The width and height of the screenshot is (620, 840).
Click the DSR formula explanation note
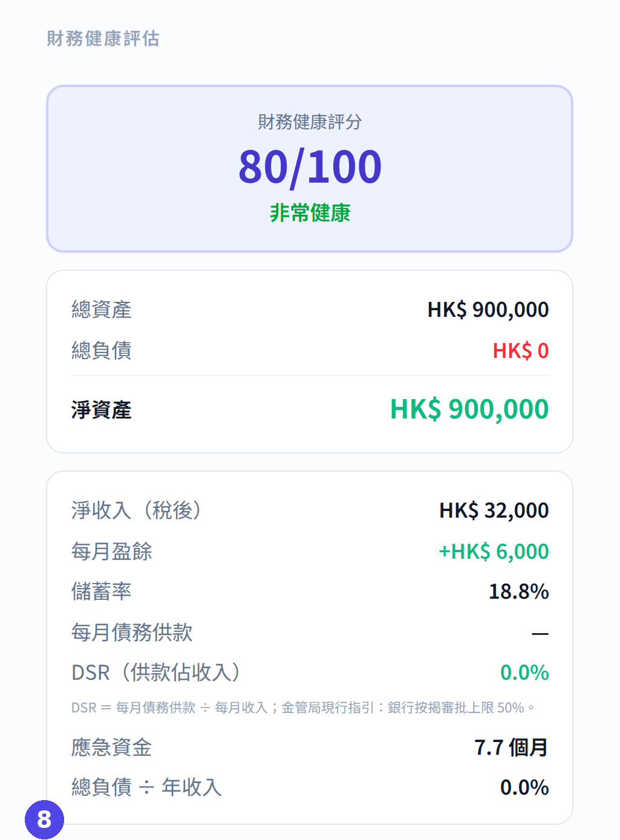pyautogui.click(x=303, y=708)
